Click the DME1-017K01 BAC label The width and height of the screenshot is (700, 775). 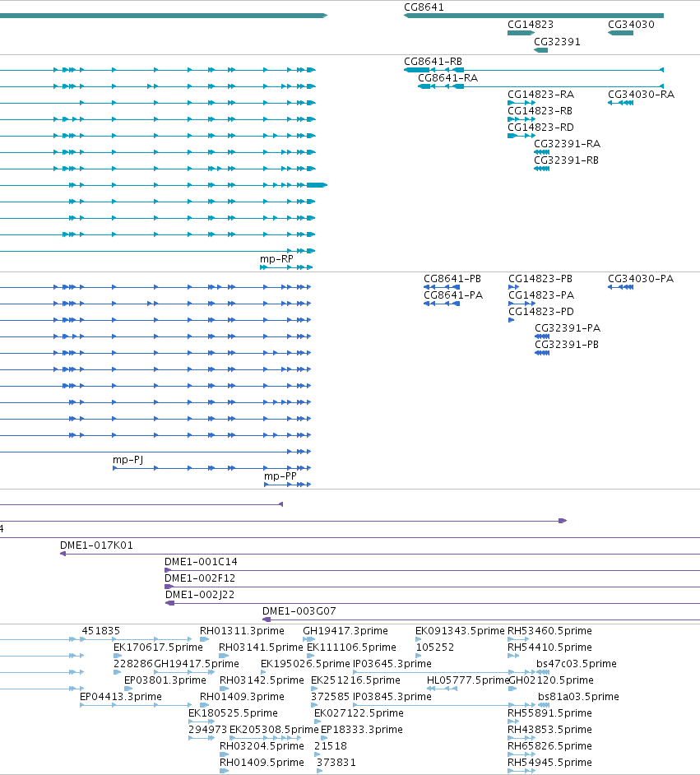96,545
